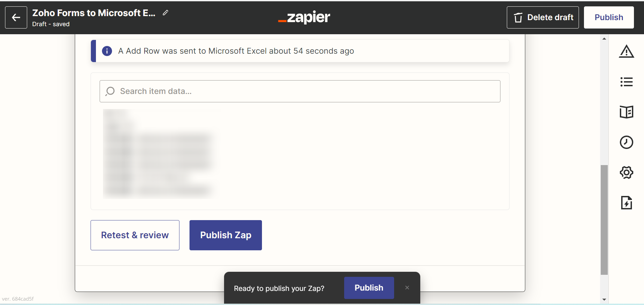Click the magnifier in item search
Screen dimensions: 644x305
pos(110,91)
